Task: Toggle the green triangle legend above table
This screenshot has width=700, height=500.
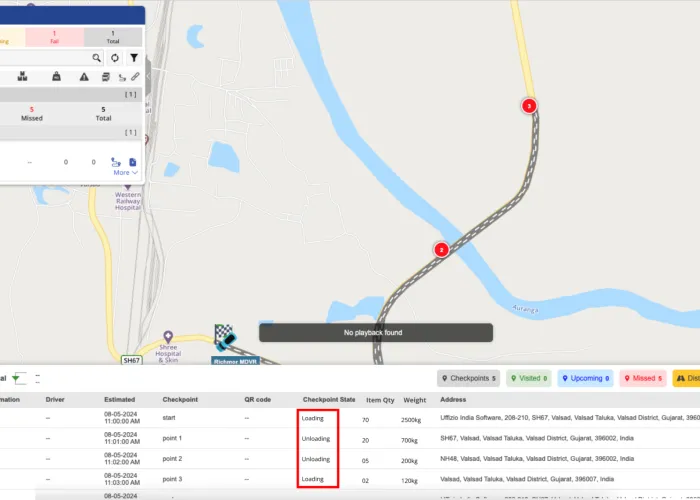Action: (x=18, y=378)
